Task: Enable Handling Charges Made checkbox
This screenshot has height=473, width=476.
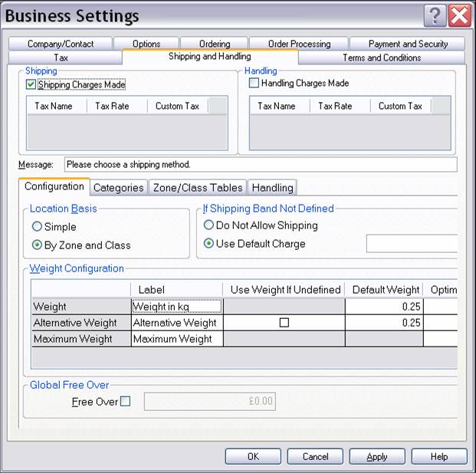Action: 254,83
